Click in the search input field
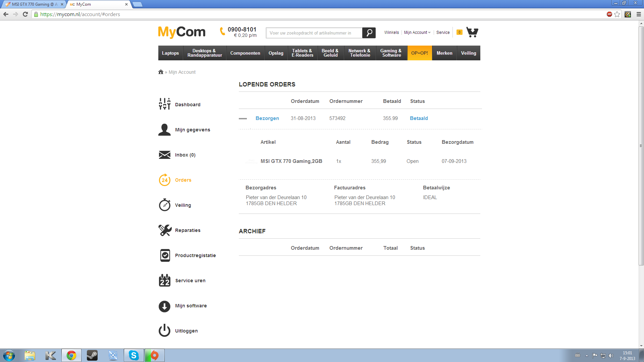644x362 pixels. coord(314,33)
